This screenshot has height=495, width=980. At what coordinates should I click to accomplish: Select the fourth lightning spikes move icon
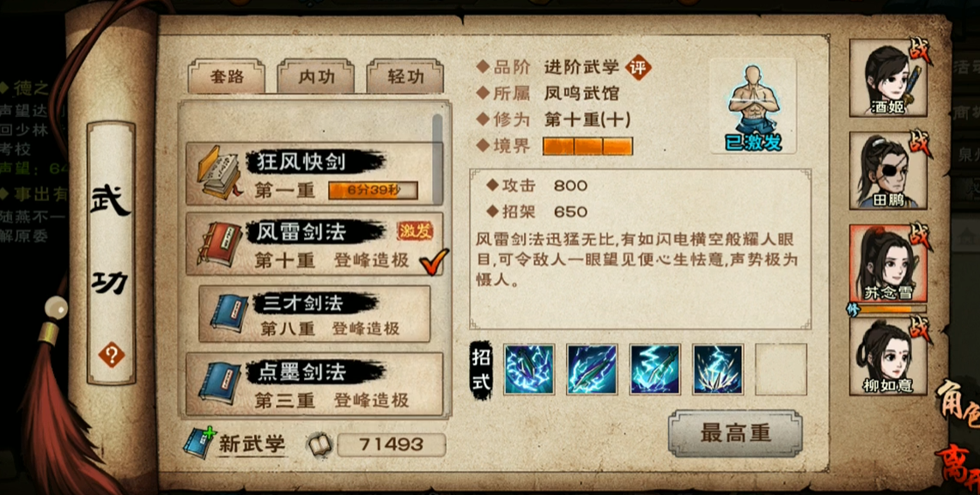[718, 370]
